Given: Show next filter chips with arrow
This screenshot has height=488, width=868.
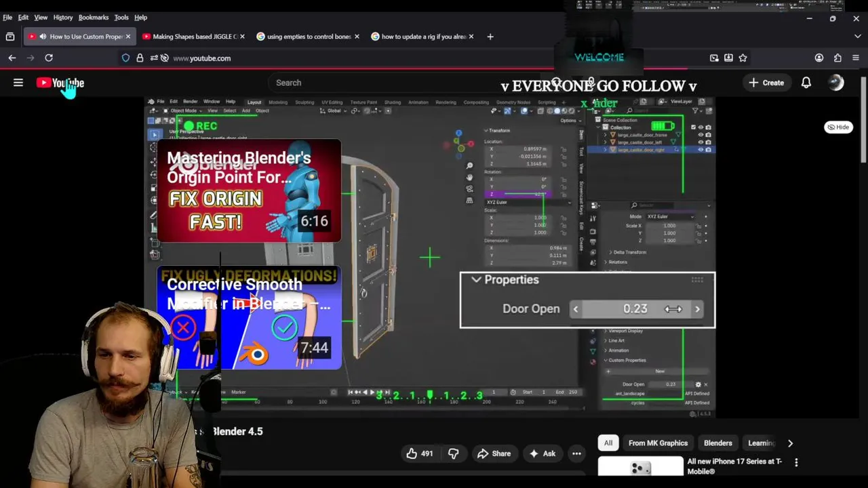Looking at the screenshot, I should [x=790, y=443].
